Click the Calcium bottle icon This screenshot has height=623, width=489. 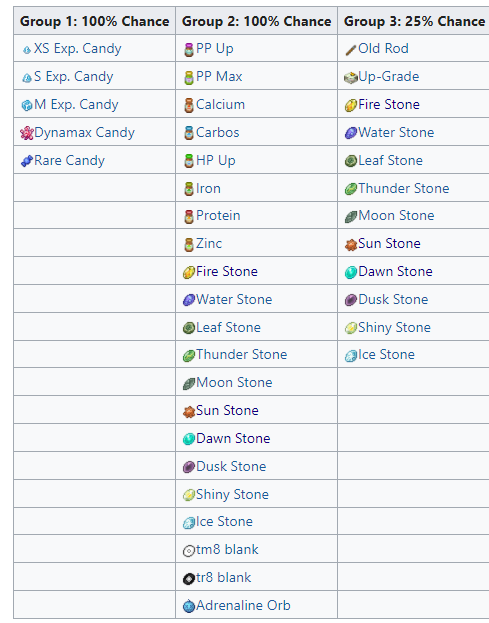point(189,106)
